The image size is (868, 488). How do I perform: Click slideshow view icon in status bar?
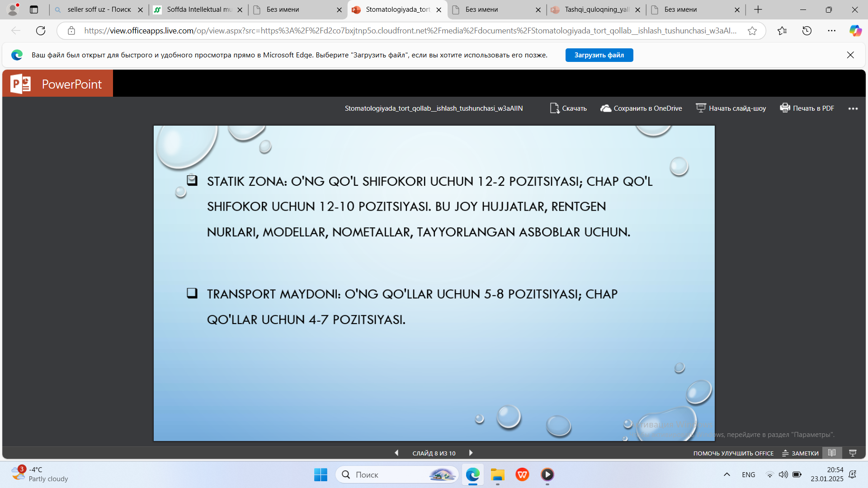(x=853, y=453)
